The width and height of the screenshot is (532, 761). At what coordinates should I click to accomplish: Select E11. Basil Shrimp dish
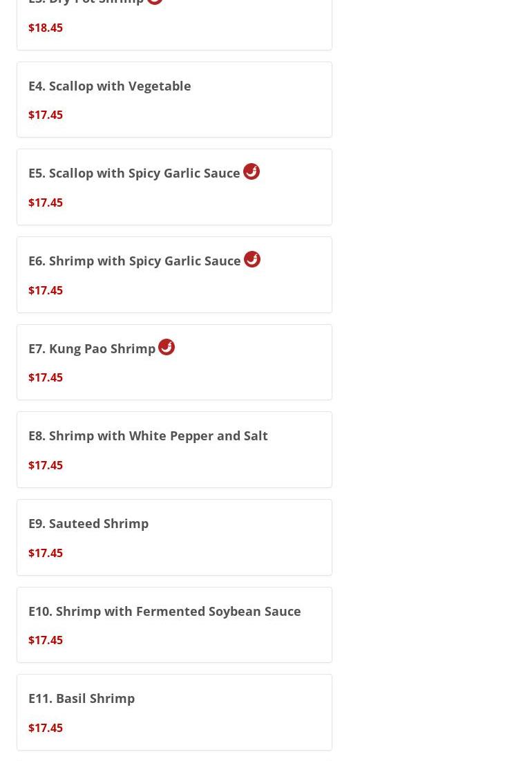82,698
